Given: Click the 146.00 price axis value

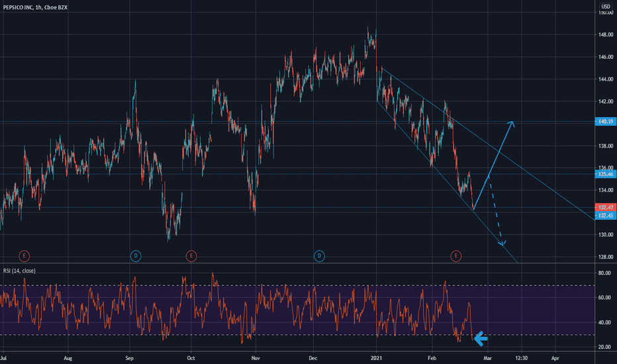Looking at the screenshot, I should (606, 57).
